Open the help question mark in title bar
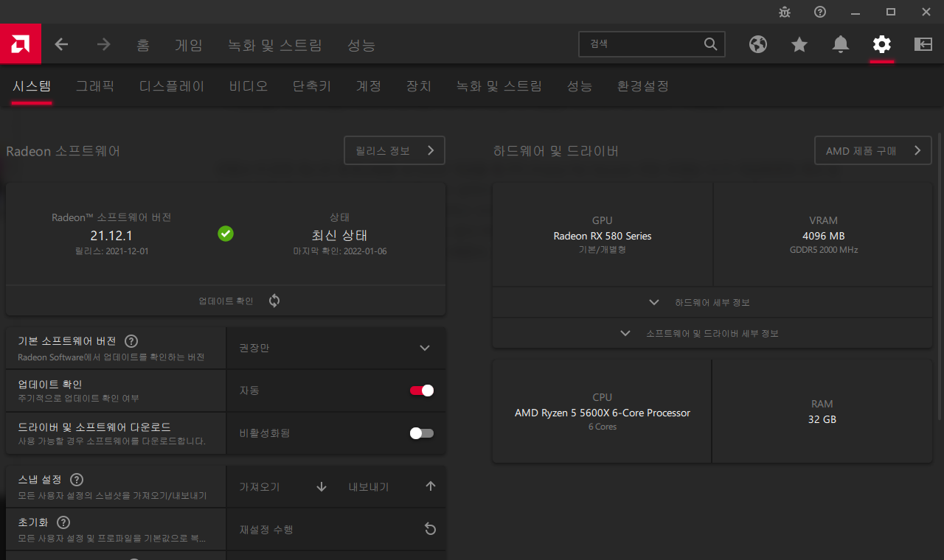The image size is (944, 560). [820, 12]
